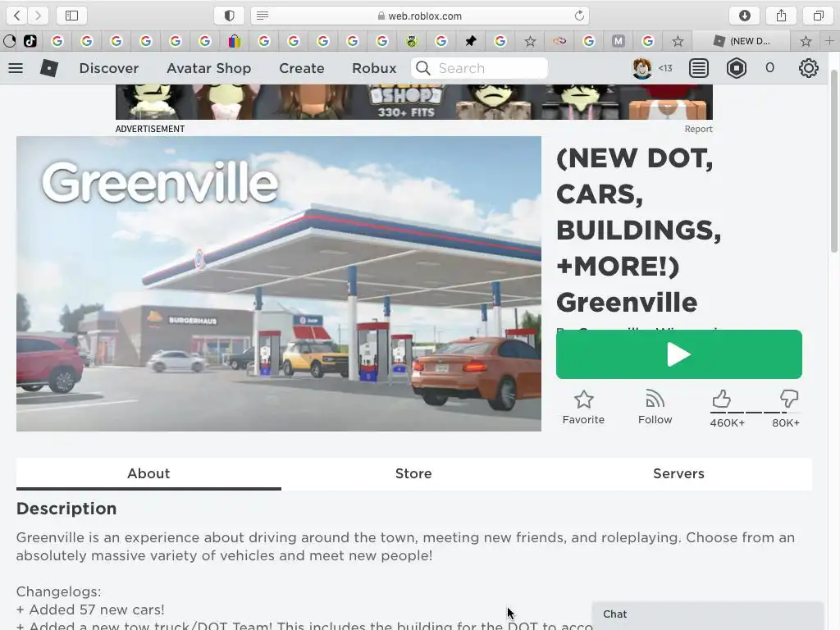Click the web.roblox.com address bar
This screenshot has height=630, width=840.
click(419, 16)
